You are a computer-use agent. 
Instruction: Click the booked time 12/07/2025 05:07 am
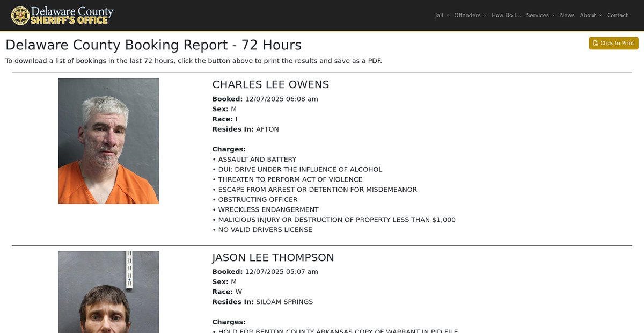coord(282,272)
